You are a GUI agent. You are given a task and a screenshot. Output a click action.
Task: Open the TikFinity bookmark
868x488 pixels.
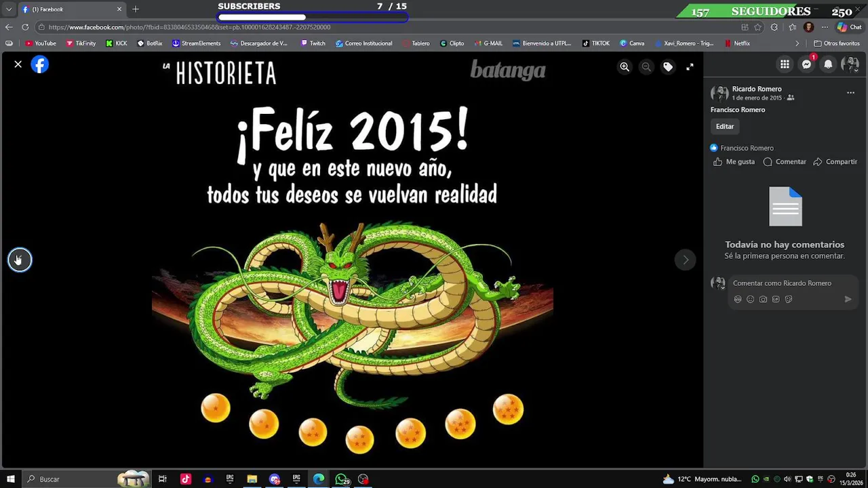coord(81,43)
